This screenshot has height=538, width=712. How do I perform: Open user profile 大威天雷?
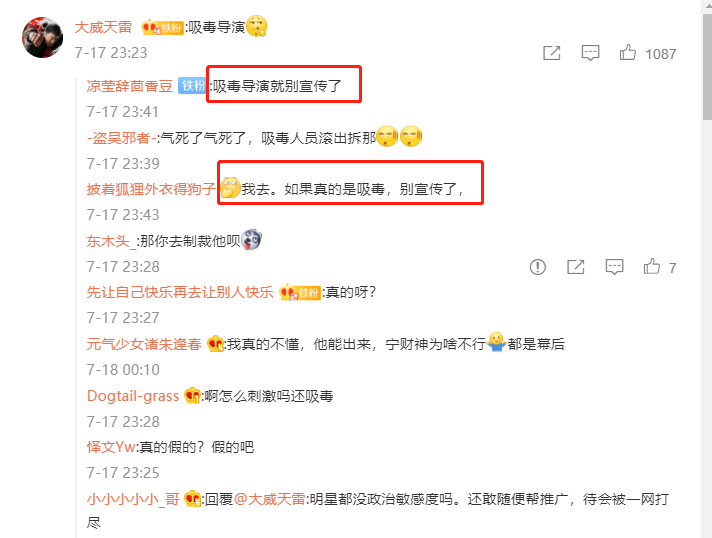103,27
